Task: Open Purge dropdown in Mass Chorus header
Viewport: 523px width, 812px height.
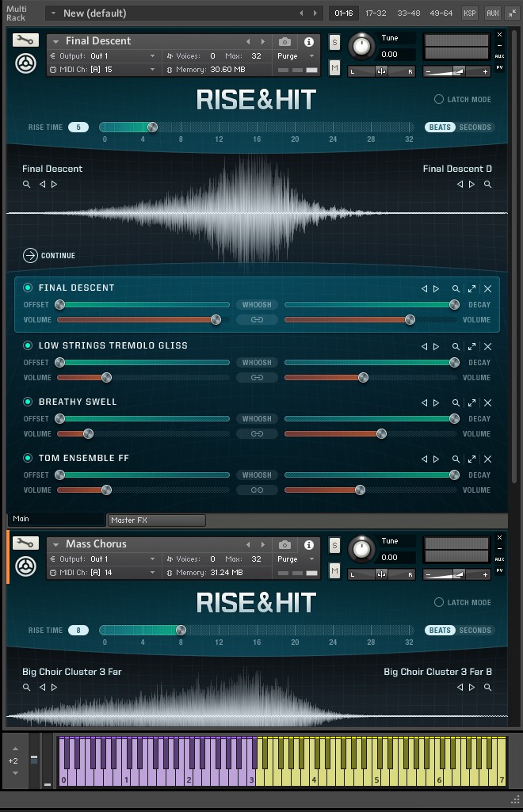Action: 311,558
